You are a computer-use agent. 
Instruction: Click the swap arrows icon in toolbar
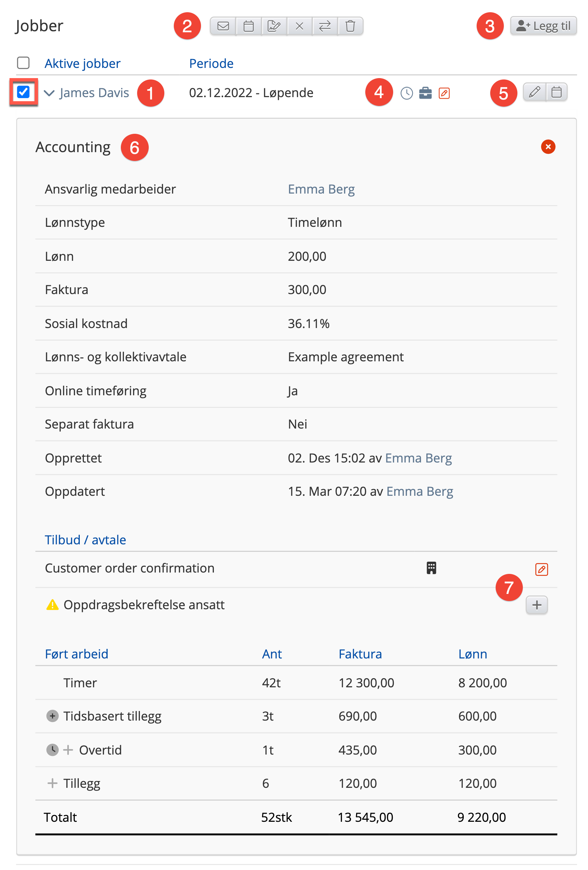pos(325,26)
